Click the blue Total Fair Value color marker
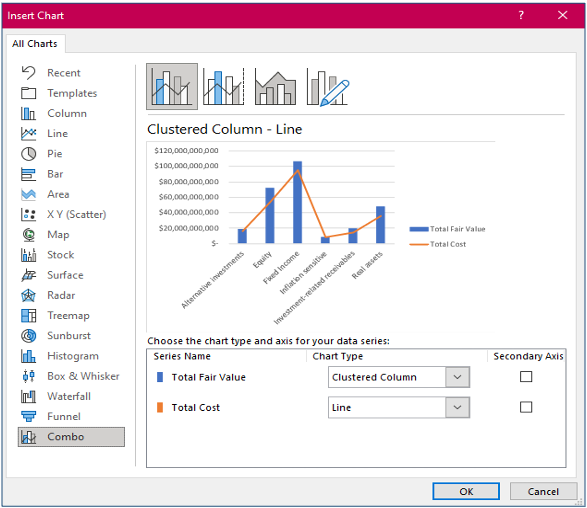Image resolution: width=587 pixels, height=508 pixels. click(x=160, y=377)
